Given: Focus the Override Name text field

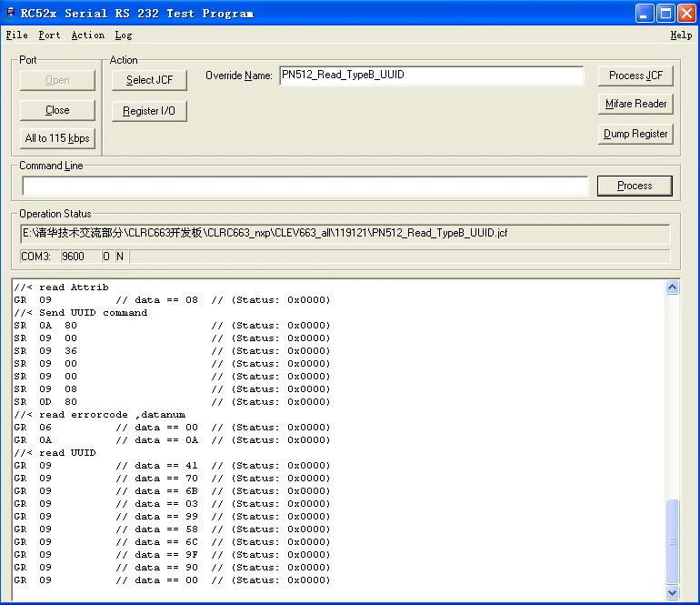Looking at the screenshot, I should (x=431, y=76).
